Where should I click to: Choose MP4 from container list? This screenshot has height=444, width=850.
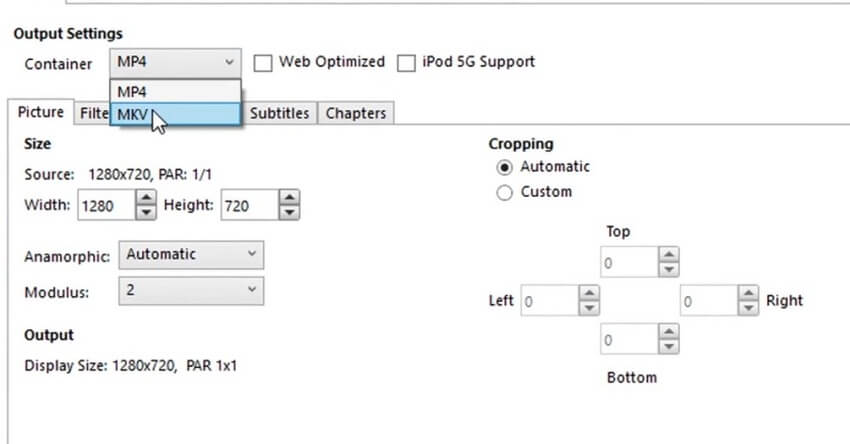click(175, 91)
